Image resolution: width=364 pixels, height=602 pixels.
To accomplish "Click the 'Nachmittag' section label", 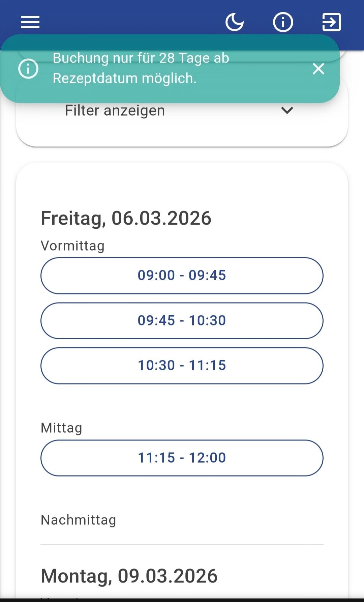I will point(78,520).
